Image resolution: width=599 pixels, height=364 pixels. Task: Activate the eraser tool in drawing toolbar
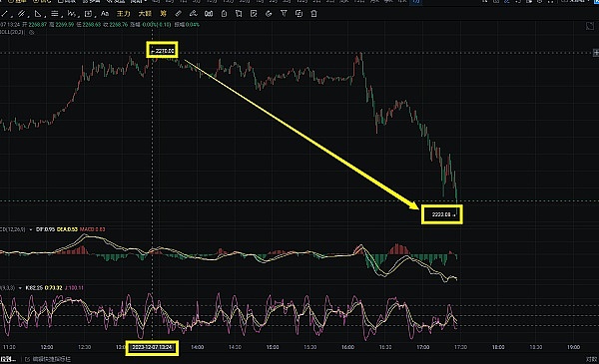(193, 14)
